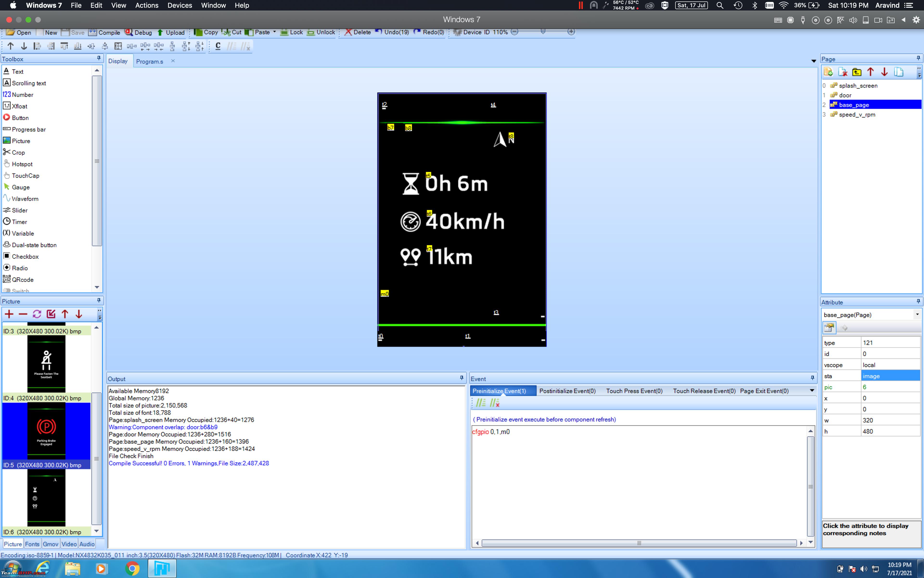The image size is (924, 578).
Task: Pin the Page panel
Action: point(918,58)
